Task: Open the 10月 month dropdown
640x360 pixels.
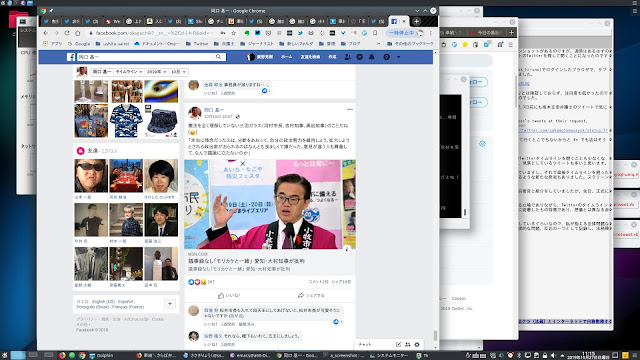Action: tap(178, 72)
